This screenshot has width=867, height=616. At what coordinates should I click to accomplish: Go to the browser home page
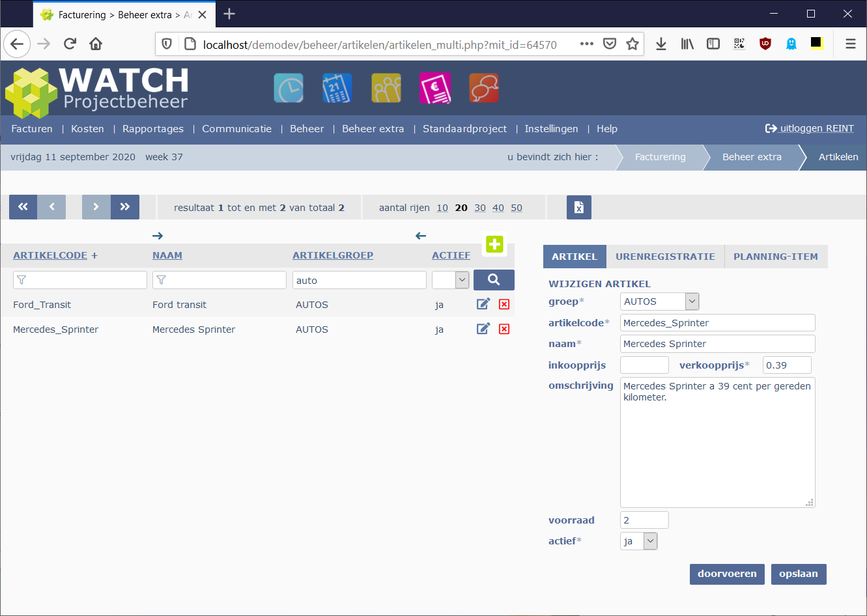pyautogui.click(x=96, y=44)
